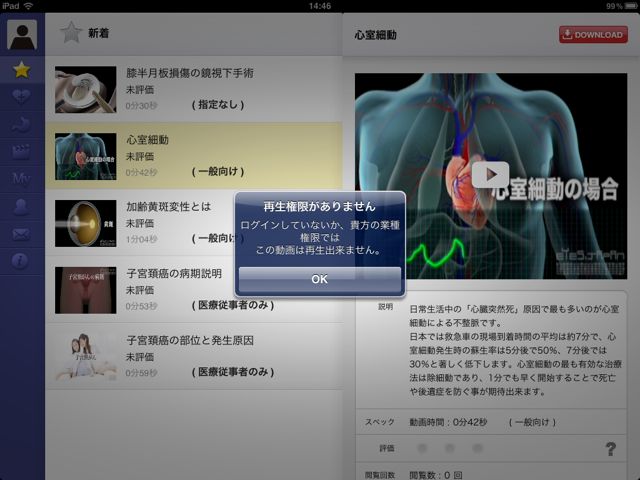640x480 pixels.
Task: Open the heart category sidebar icon
Action: (x=21, y=97)
